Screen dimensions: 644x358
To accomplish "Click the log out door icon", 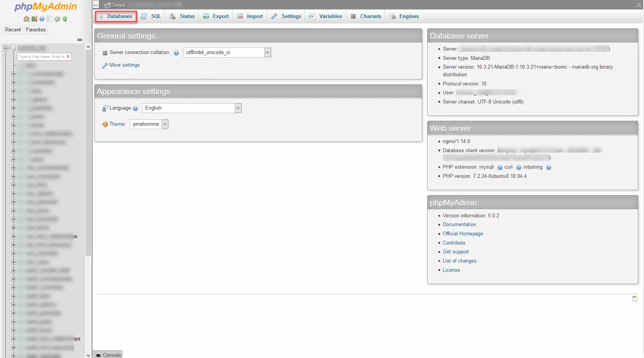I will tap(34, 19).
